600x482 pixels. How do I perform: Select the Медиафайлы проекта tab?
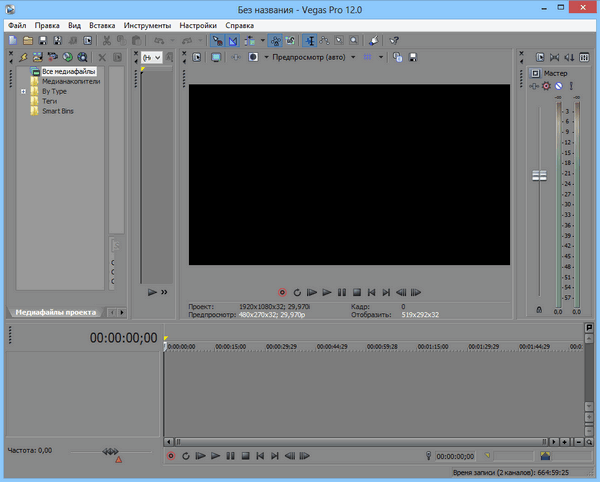click(x=55, y=312)
